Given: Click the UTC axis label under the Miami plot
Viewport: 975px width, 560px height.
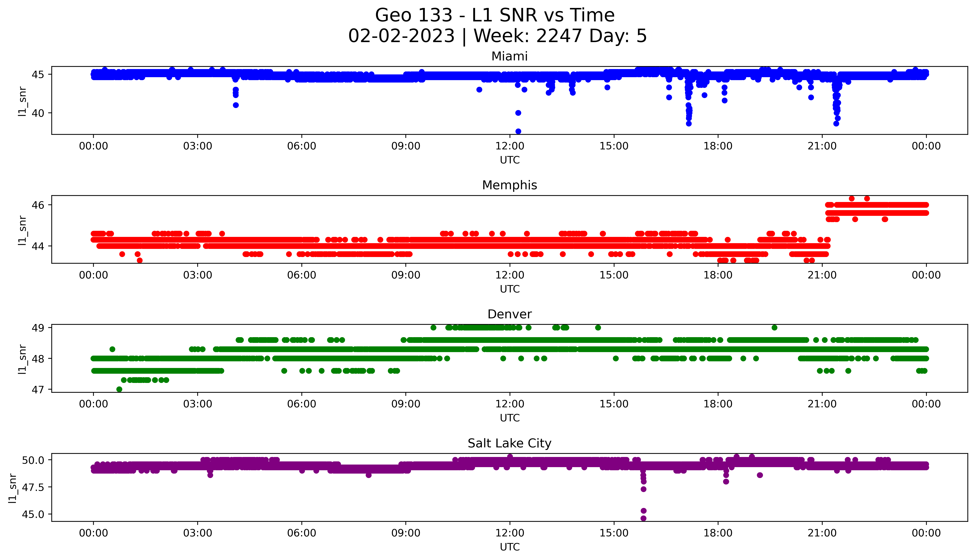Looking at the screenshot, I should pos(510,160).
